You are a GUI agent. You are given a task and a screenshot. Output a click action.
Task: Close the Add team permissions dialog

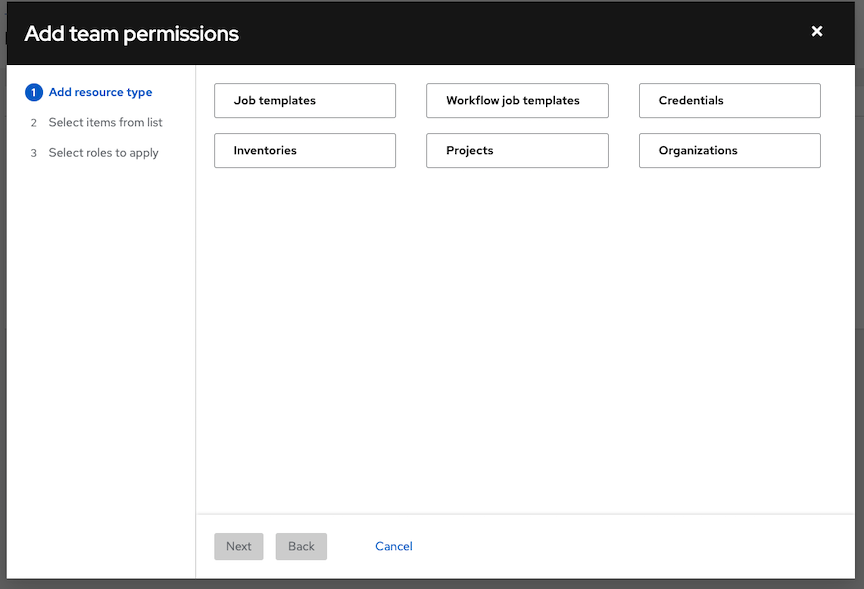coord(817,31)
